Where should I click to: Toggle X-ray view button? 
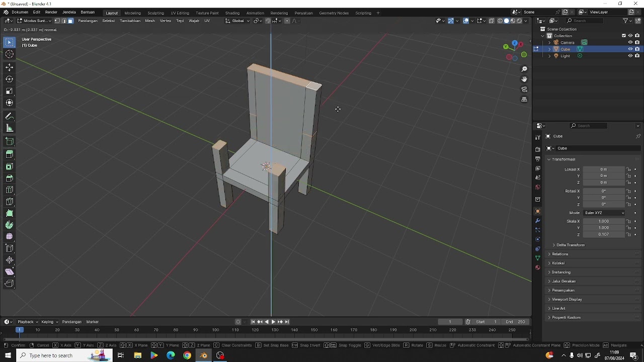[492, 21]
